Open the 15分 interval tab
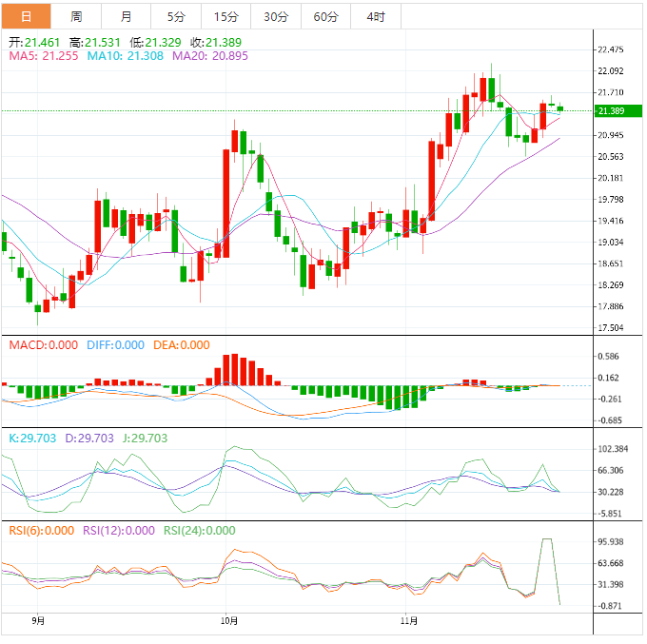This screenshot has height=644, width=647. [226, 16]
